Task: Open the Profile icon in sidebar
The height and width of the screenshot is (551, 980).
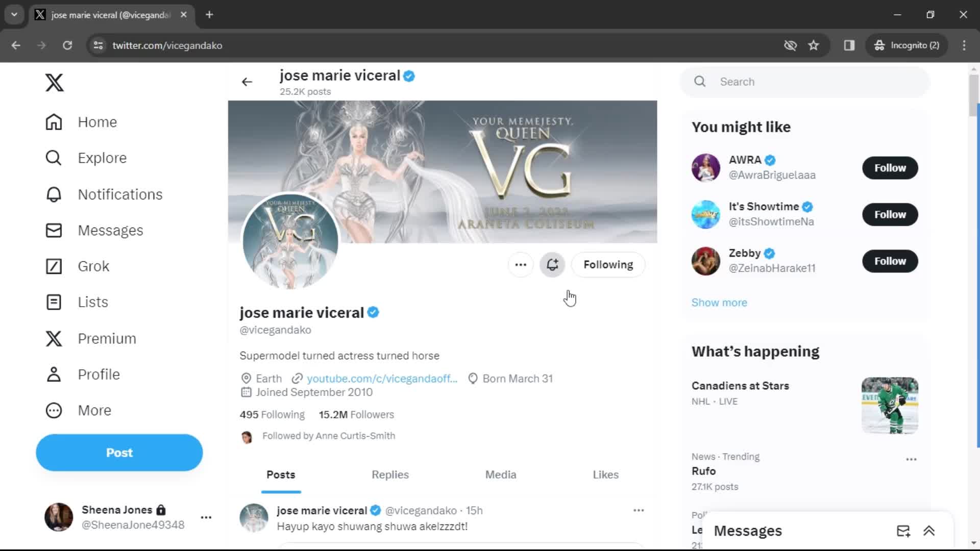Action: click(x=54, y=374)
